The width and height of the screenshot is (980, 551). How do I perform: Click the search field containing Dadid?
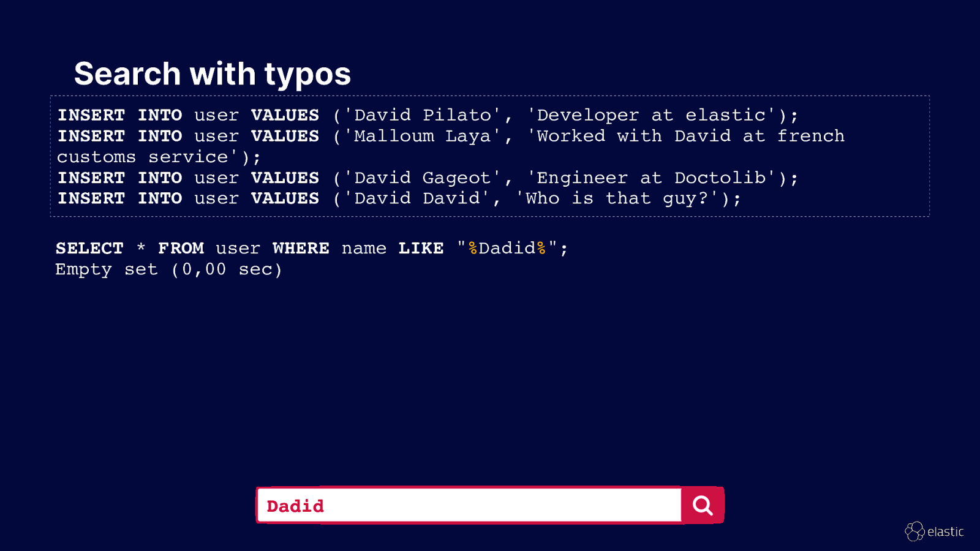469,505
